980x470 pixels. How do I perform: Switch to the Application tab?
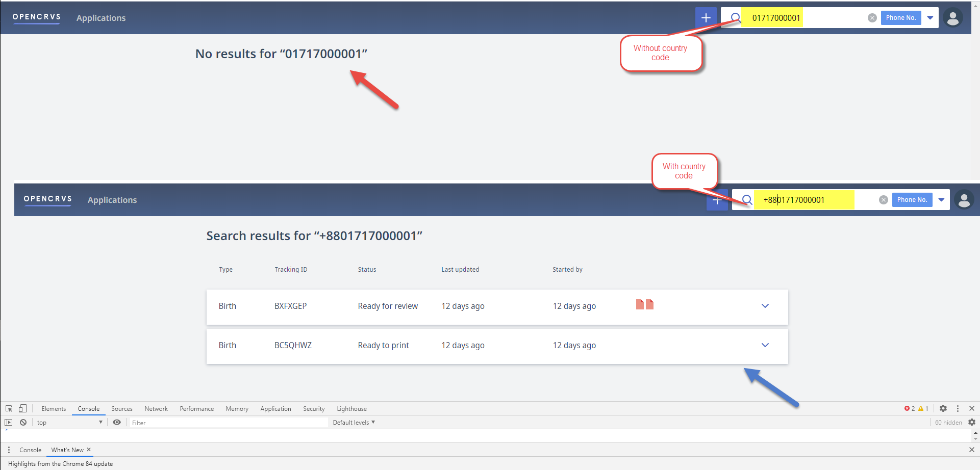coord(275,408)
